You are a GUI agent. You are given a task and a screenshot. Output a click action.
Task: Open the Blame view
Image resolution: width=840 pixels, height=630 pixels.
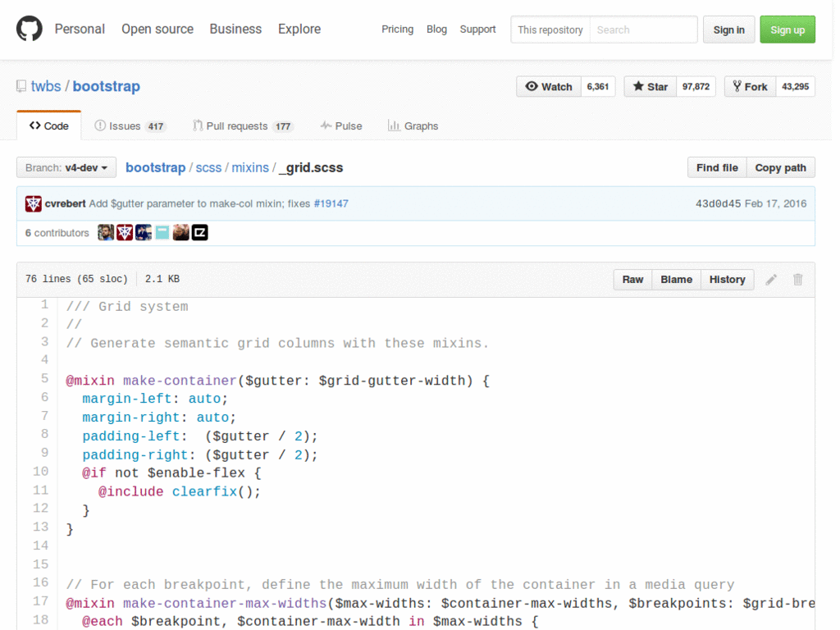tap(676, 280)
